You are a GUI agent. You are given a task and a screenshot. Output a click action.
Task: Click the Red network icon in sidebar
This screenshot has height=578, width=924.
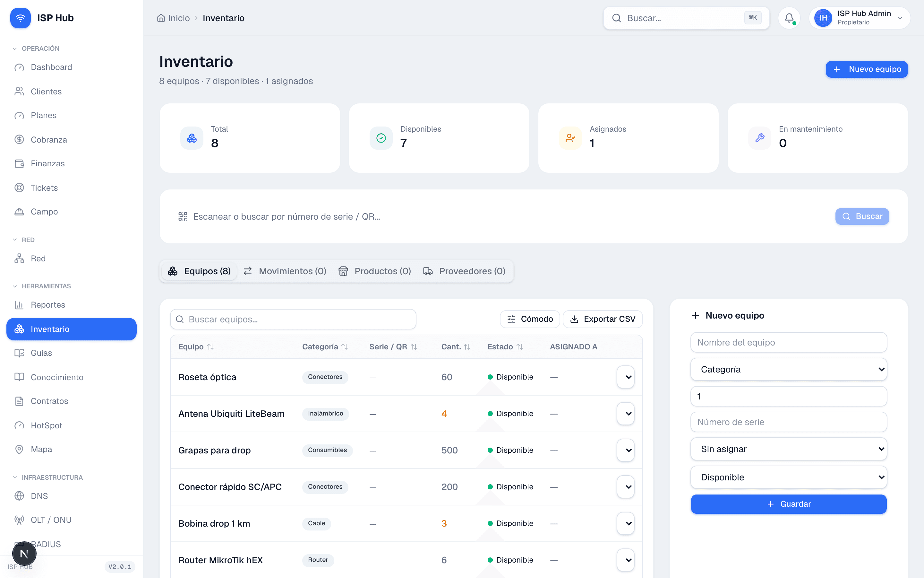coord(19,258)
